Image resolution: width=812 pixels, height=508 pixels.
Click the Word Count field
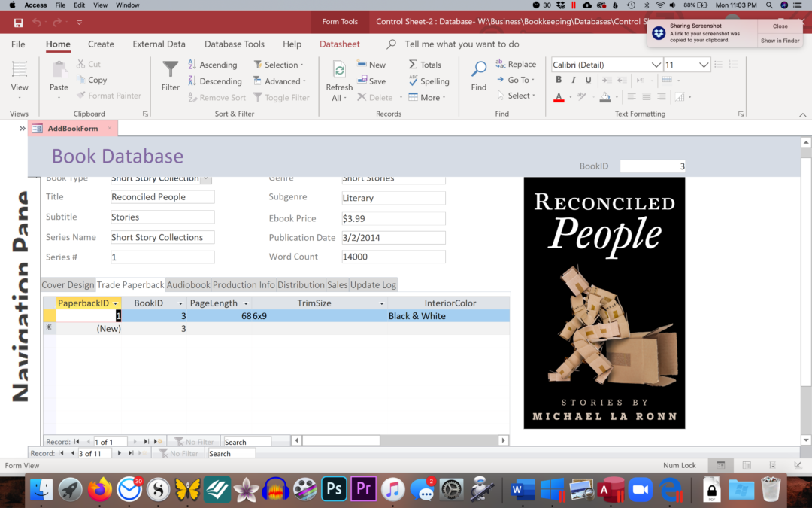tap(393, 257)
